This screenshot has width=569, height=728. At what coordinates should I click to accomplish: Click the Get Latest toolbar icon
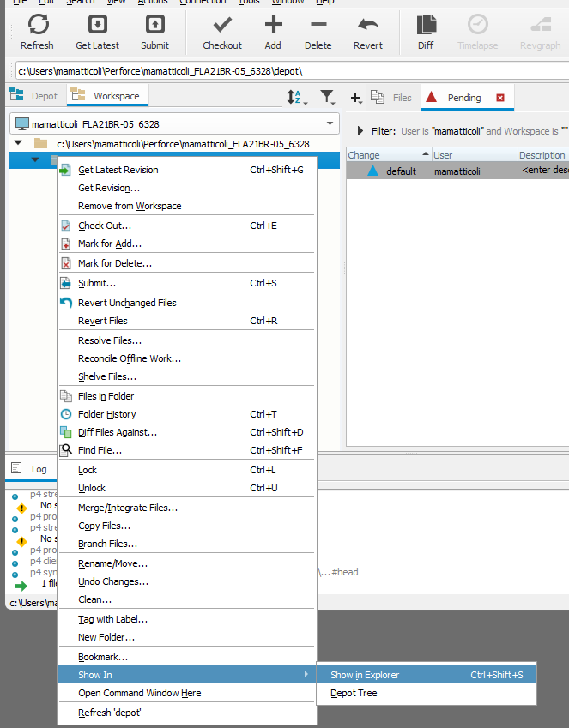97,25
